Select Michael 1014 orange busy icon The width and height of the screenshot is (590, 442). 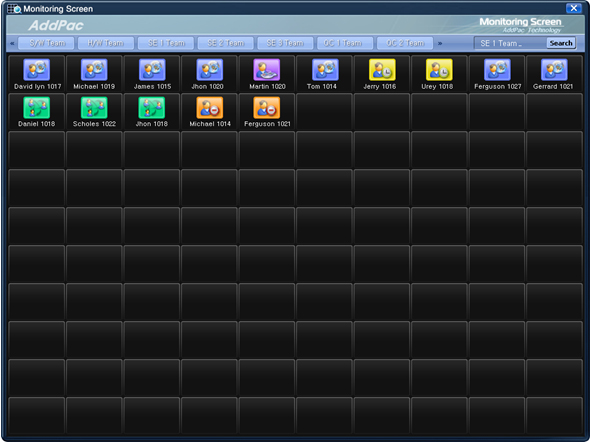[x=210, y=108]
